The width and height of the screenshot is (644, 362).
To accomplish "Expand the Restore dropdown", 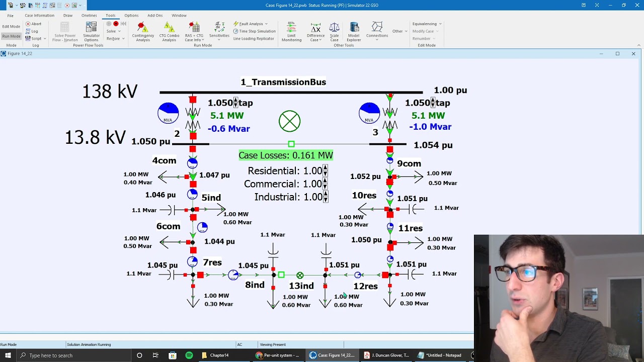I will point(115,39).
